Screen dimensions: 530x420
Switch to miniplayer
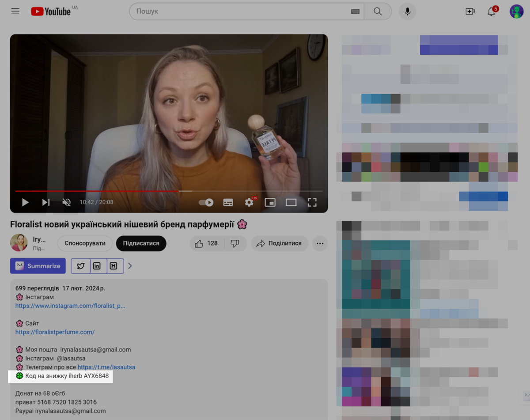[x=270, y=202]
